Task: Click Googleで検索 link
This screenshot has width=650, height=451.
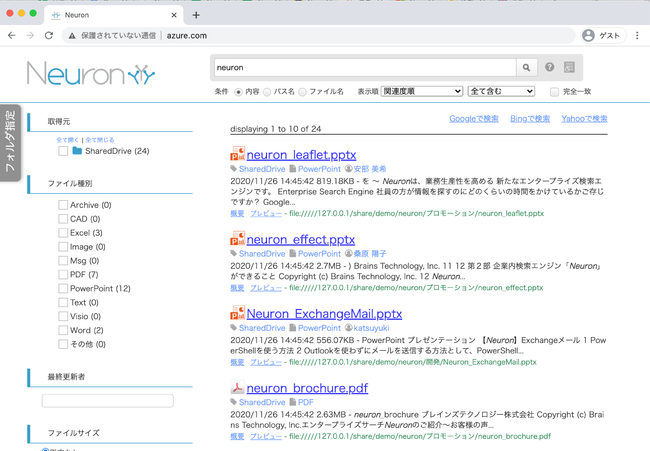Action: [x=474, y=119]
